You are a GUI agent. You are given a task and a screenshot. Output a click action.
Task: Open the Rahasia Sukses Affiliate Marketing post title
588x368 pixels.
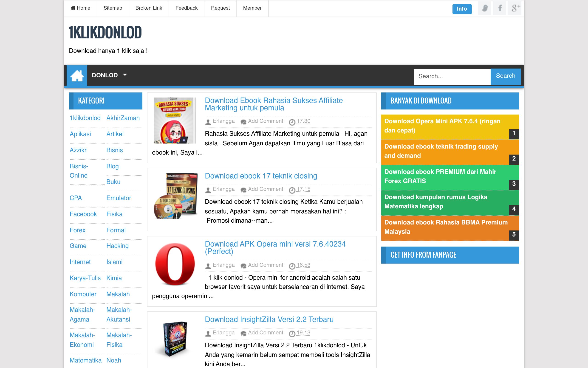[x=274, y=104]
